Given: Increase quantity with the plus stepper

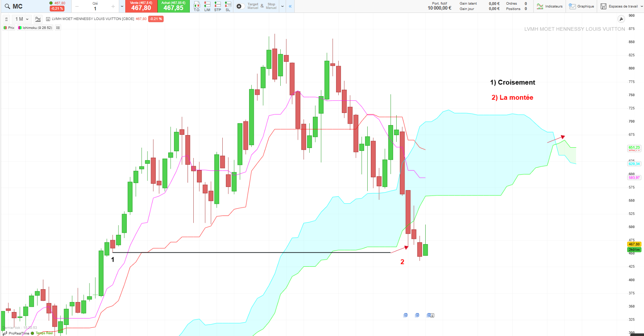Looking at the screenshot, I should point(113,6).
